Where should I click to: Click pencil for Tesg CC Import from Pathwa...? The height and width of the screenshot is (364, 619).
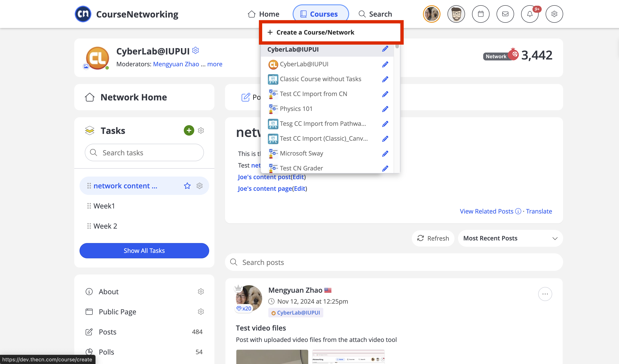point(385,124)
